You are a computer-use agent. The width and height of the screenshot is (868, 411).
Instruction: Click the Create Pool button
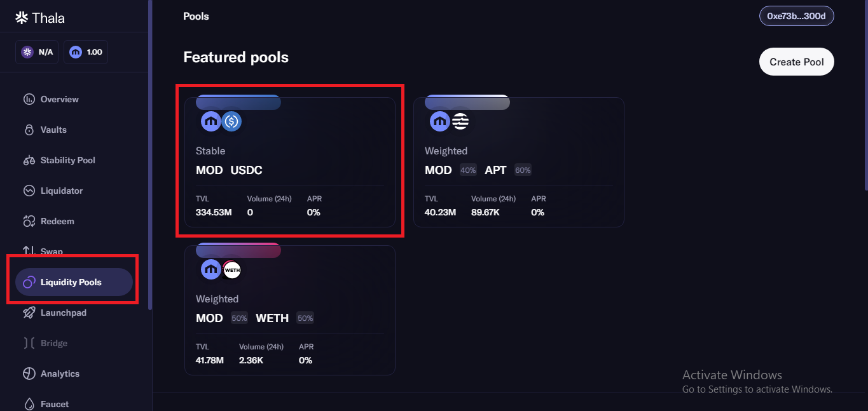[796, 62]
